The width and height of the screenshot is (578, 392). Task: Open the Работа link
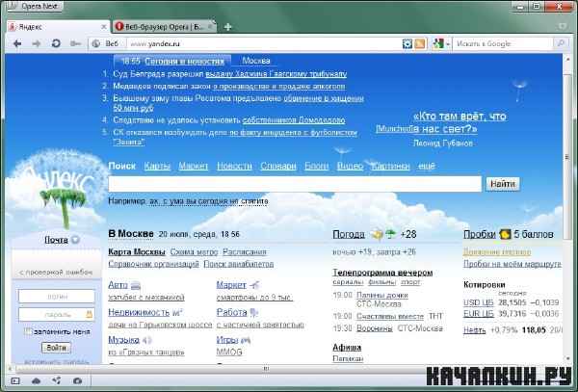(231, 312)
